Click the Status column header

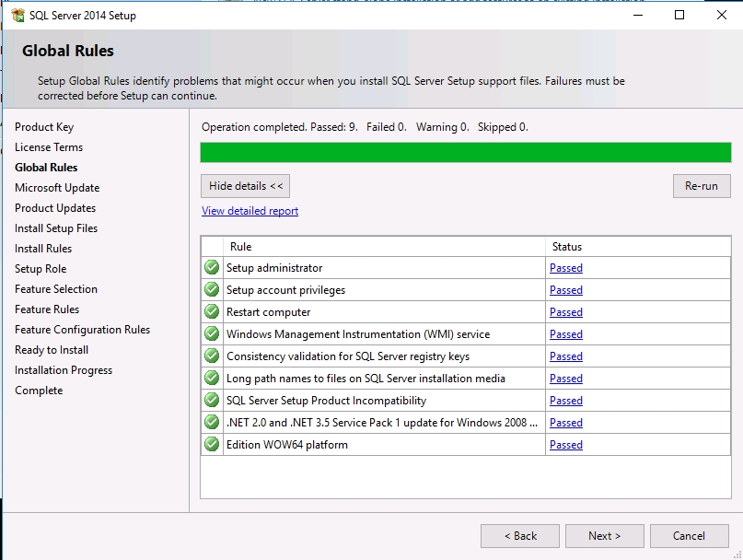click(638, 247)
